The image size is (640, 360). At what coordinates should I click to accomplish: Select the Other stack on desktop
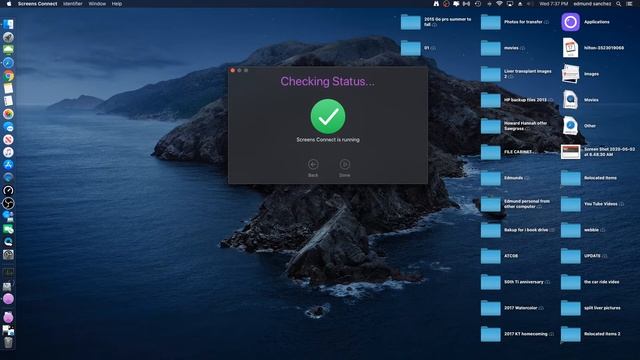pyautogui.click(x=571, y=126)
